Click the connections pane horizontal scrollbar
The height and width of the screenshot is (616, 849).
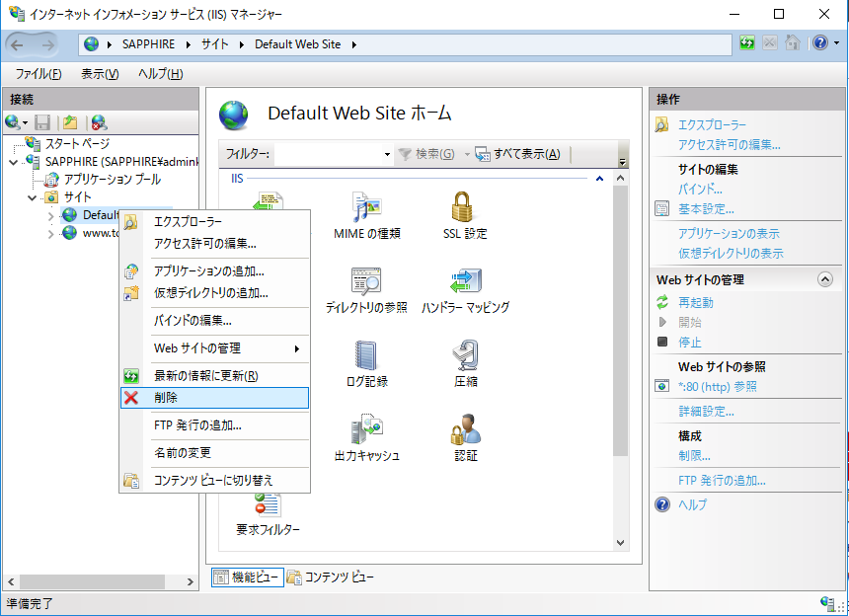93,581
